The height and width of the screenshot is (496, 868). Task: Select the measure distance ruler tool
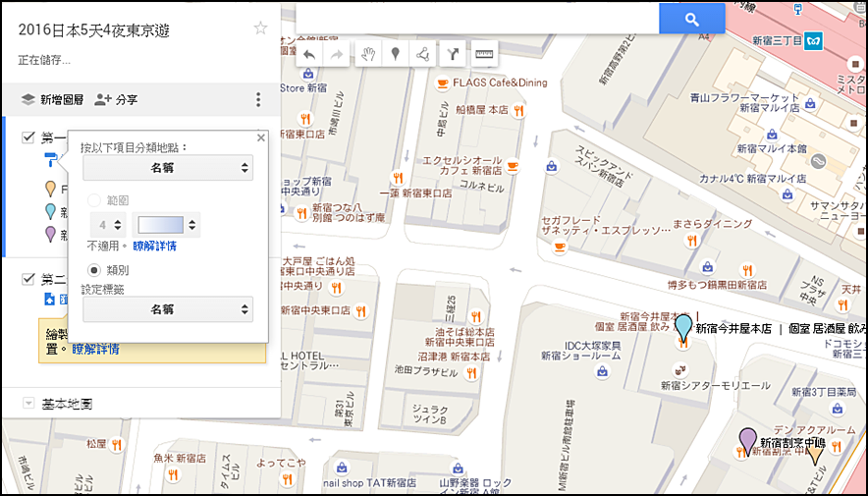pos(484,54)
